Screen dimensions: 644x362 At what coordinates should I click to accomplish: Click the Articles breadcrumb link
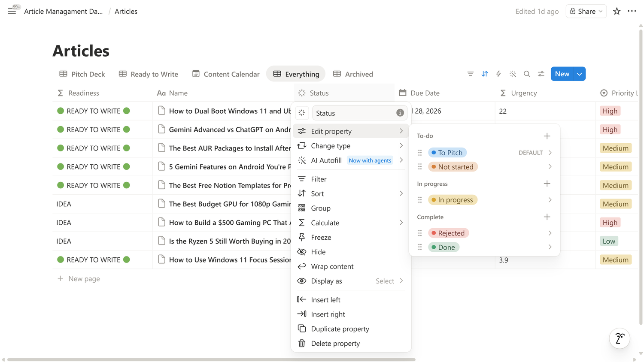126,11
